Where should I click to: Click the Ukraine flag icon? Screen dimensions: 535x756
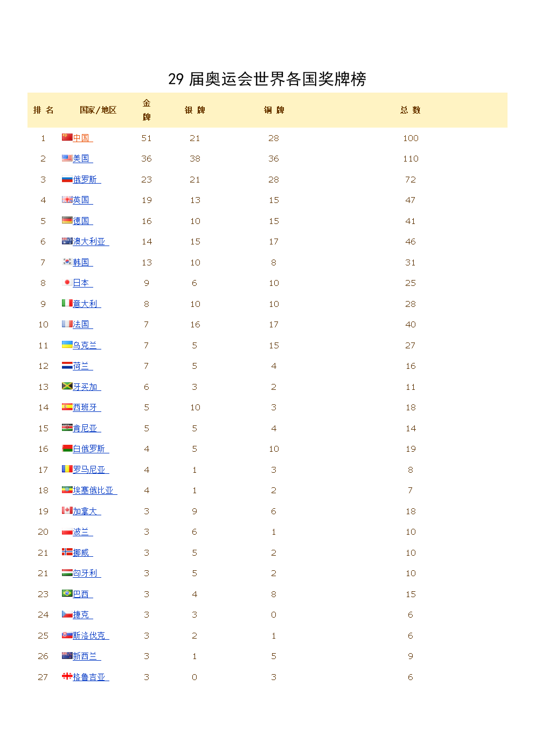[67, 345]
